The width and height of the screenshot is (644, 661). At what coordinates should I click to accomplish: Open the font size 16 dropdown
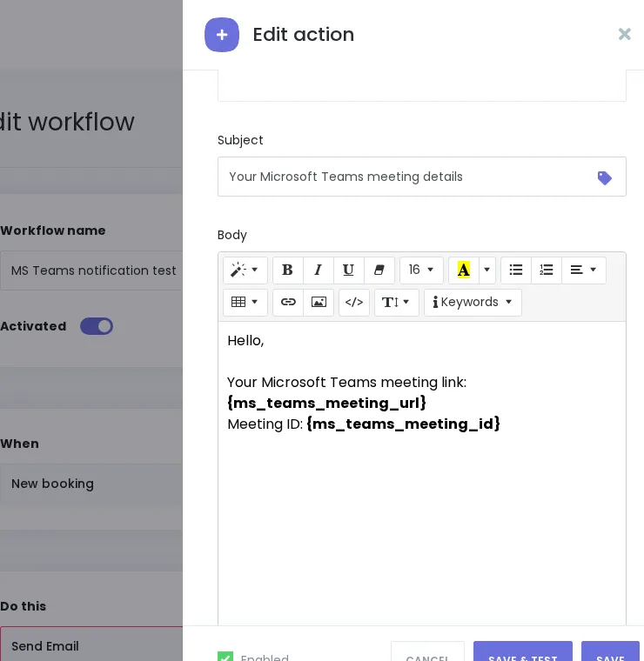pos(421,270)
